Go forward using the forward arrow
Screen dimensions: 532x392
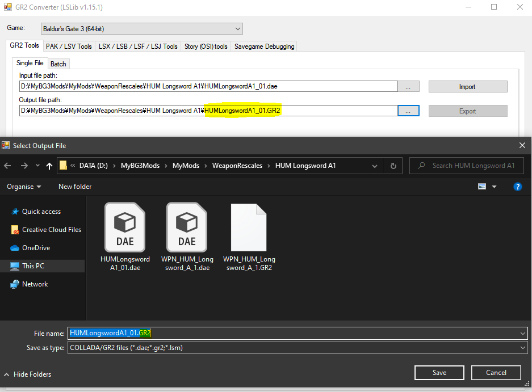(24, 166)
